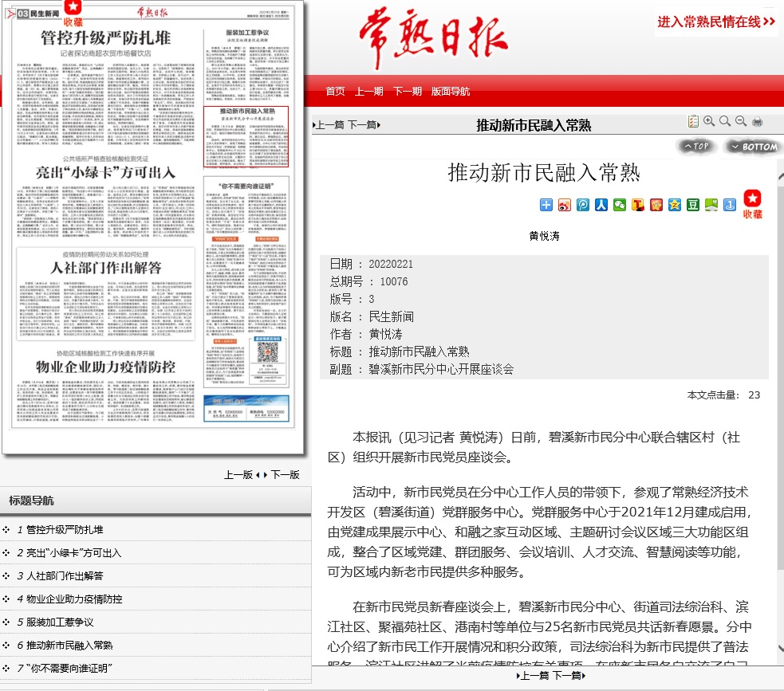Image resolution: width=784 pixels, height=691 pixels.
Task: Select 服装加工惹争议 article on the page image
Action: pos(247,65)
